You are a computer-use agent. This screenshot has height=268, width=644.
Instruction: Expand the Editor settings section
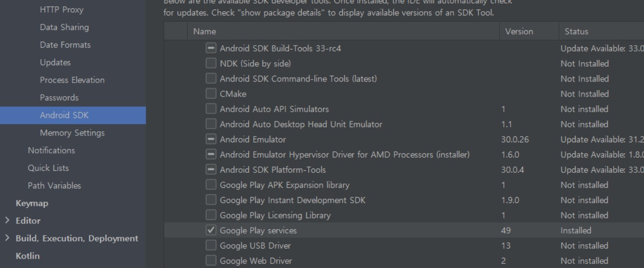pos(7,220)
